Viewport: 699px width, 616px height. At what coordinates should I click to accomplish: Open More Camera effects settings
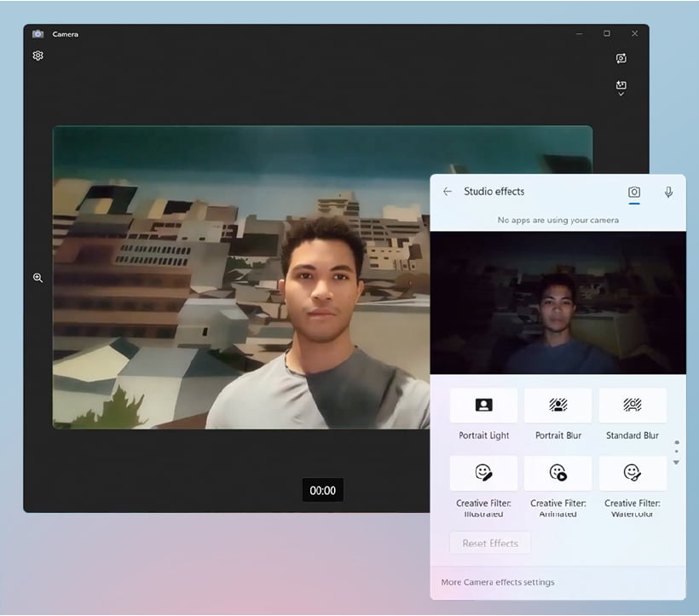pos(498,583)
